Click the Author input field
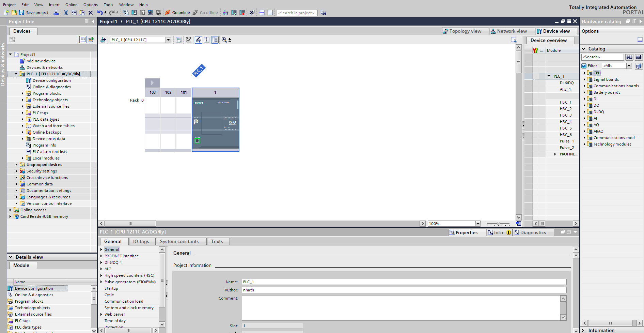 pyautogui.click(x=404, y=290)
